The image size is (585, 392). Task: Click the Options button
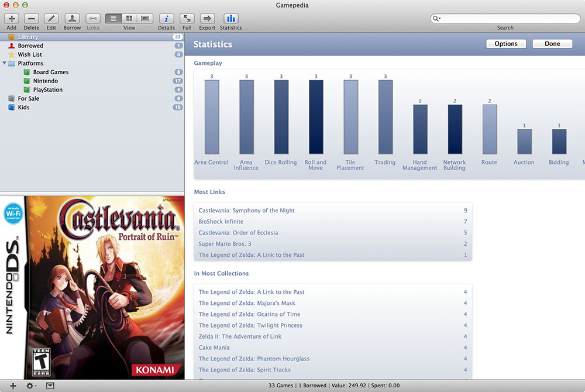pyautogui.click(x=505, y=44)
